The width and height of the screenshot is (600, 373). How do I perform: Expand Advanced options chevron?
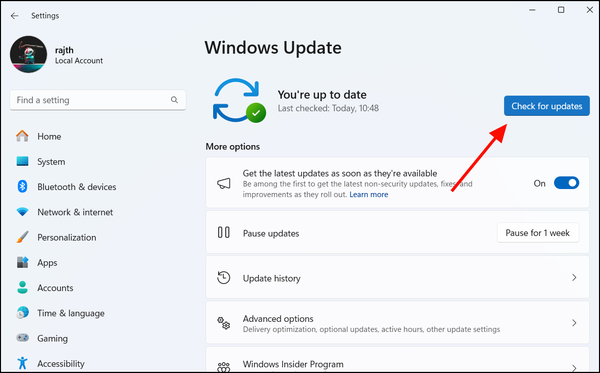(x=574, y=323)
